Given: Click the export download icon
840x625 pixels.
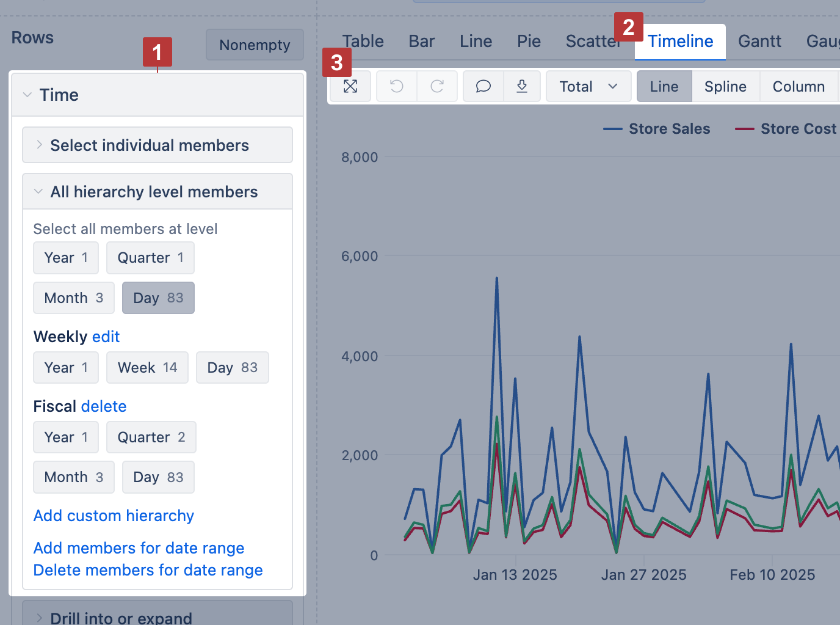Looking at the screenshot, I should click(522, 86).
